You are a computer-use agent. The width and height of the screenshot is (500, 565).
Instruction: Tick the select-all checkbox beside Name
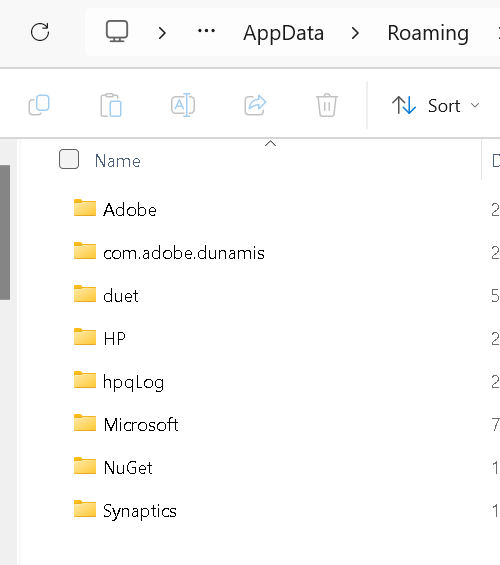(69, 159)
